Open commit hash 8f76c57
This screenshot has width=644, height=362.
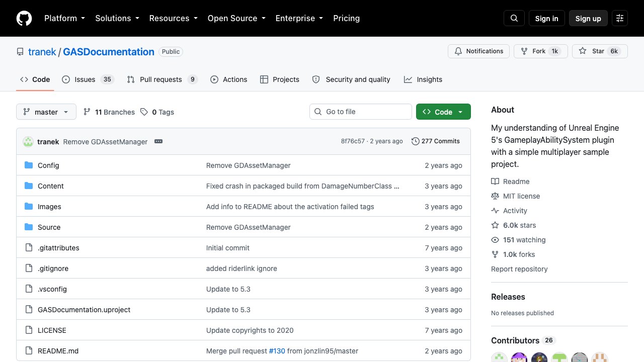(353, 141)
